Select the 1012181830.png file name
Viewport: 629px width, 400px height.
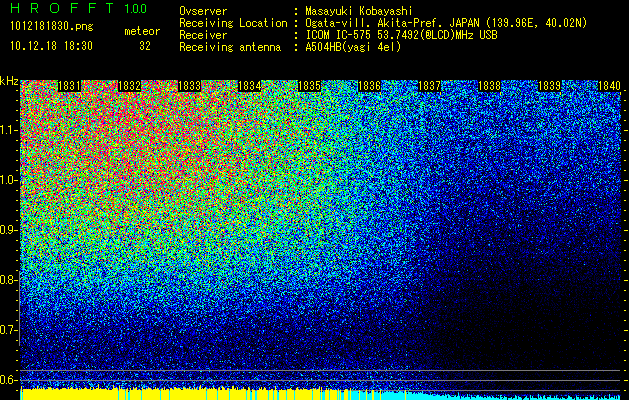tap(52, 26)
